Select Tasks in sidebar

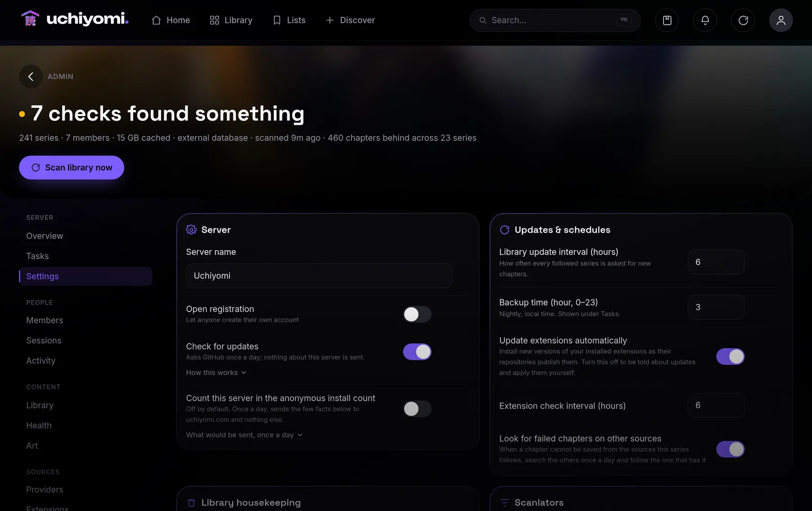(x=85, y=256)
